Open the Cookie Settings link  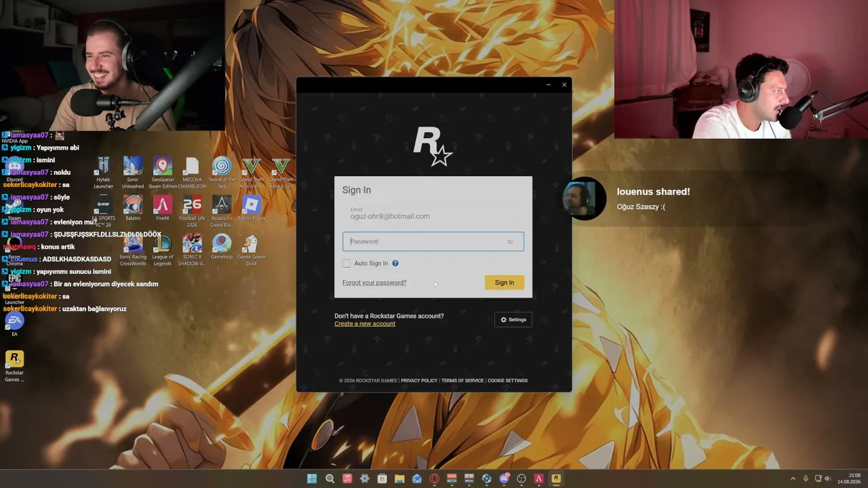507,381
